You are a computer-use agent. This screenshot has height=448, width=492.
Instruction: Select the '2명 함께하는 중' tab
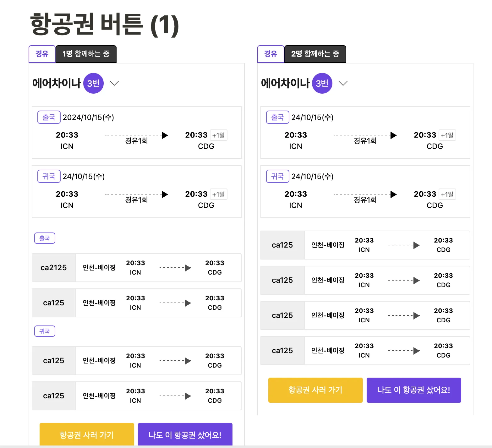pos(315,54)
